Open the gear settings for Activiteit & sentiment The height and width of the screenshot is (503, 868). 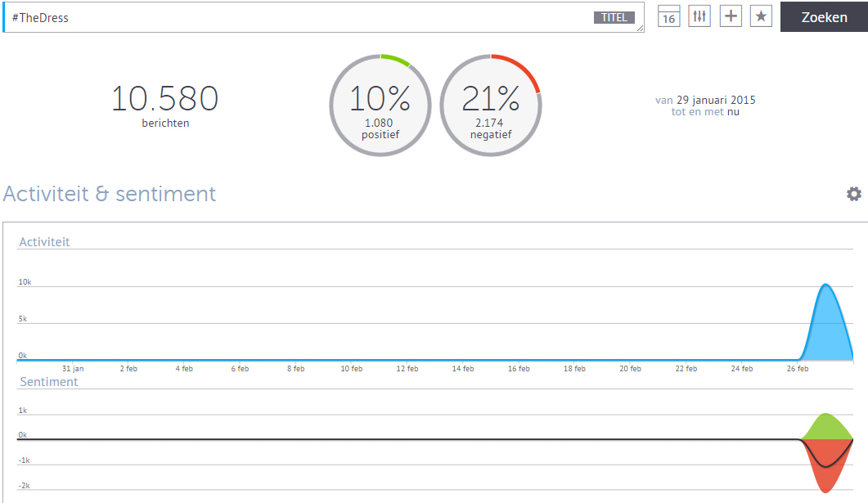click(x=853, y=194)
